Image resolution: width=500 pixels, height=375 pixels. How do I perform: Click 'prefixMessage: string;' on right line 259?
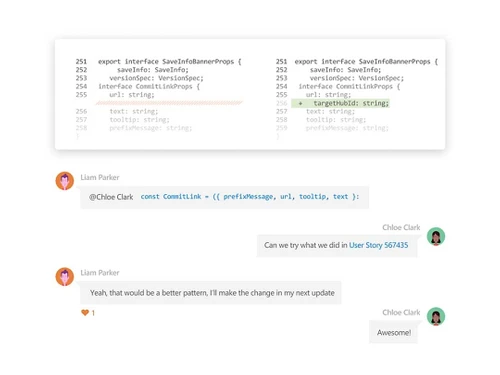[347, 128]
